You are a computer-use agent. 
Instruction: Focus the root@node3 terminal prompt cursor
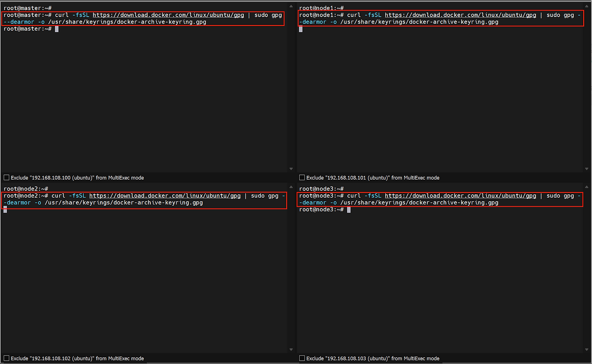[x=349, y=210]
